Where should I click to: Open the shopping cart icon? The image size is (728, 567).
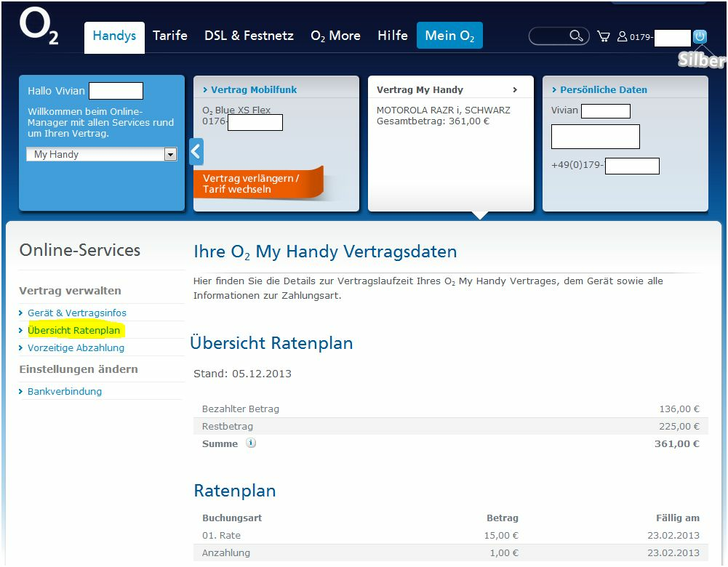(x=604, y=36)
